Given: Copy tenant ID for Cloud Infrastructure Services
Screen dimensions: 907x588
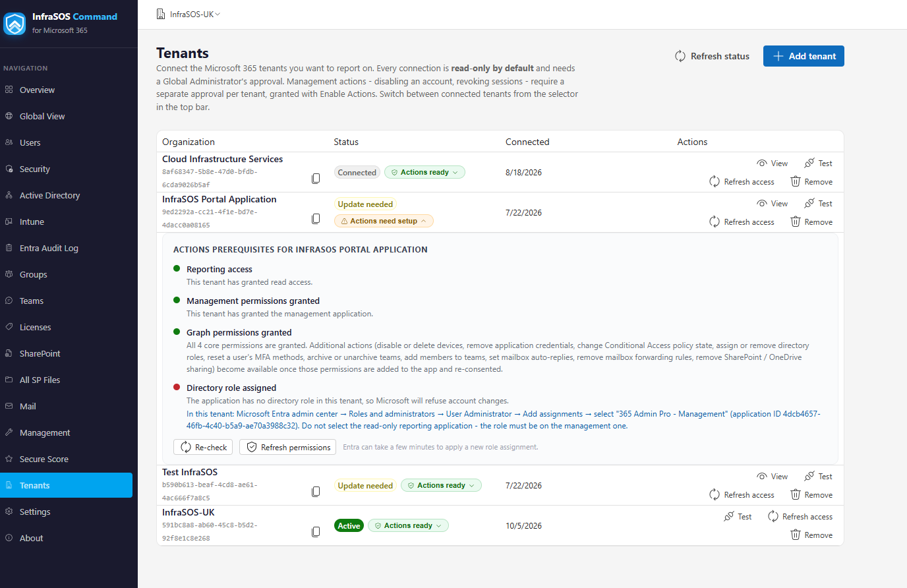Looking at the screenshot, I should (x=316, y=179).
